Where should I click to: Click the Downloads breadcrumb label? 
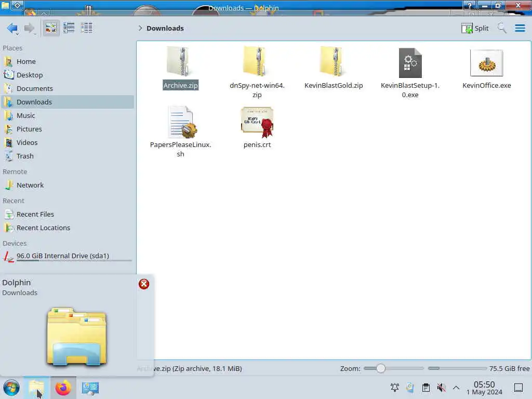165,28
